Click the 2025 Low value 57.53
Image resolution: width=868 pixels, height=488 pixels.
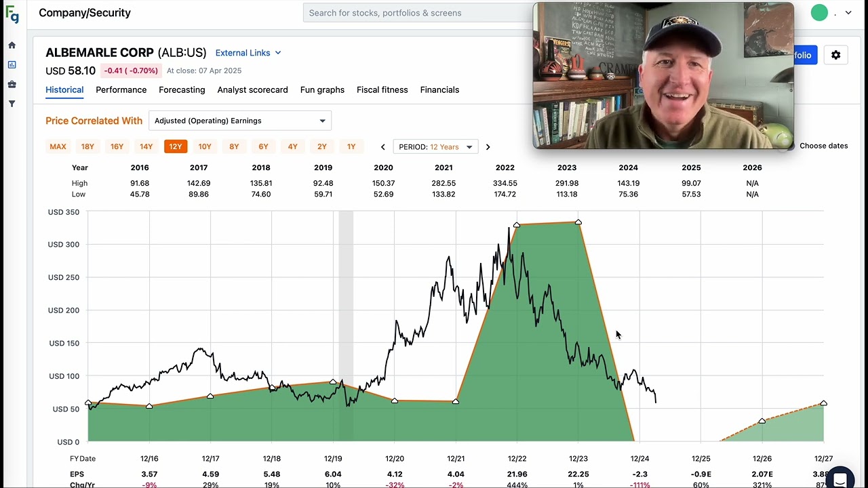691,194
